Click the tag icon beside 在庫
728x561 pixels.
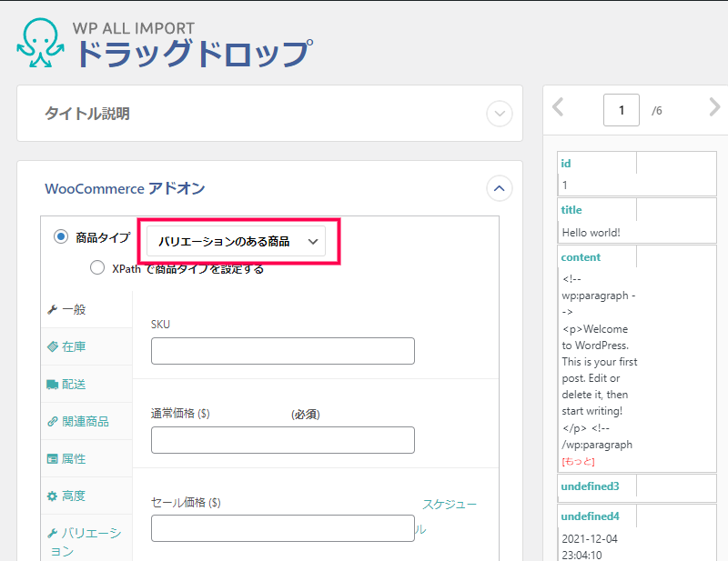pyautogui.click(x=53, y=346)
